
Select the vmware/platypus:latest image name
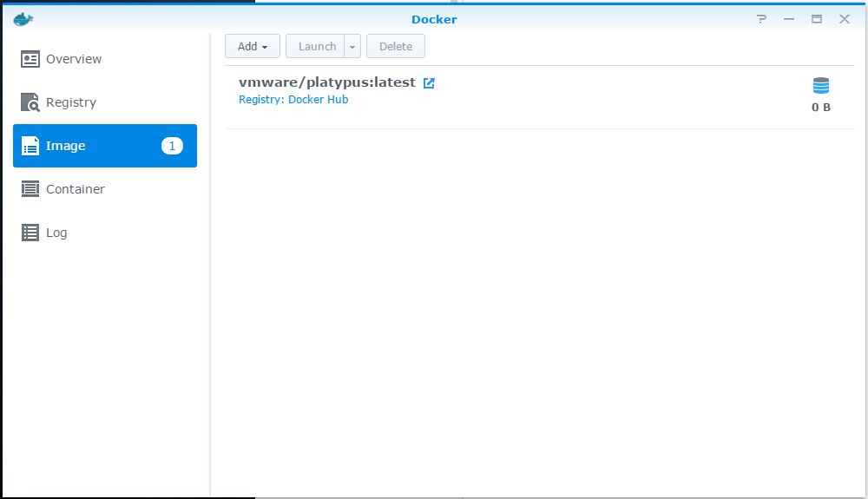pos(327,82)
